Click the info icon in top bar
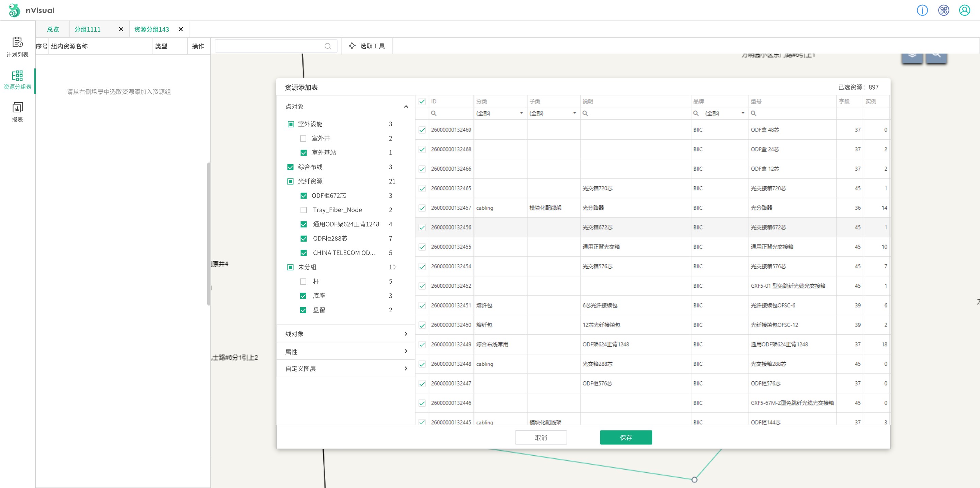 pyautogui.click(x=922, y=10)
